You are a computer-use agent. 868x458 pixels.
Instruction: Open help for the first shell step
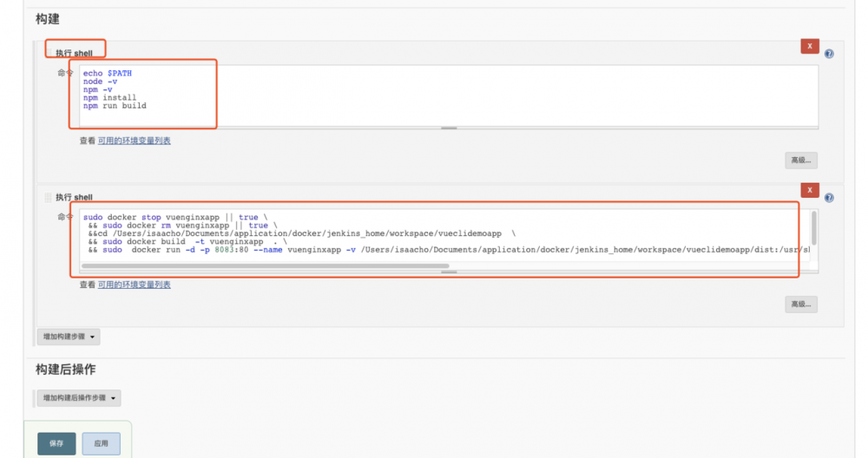pyautogui.click(x=829, y=54)
